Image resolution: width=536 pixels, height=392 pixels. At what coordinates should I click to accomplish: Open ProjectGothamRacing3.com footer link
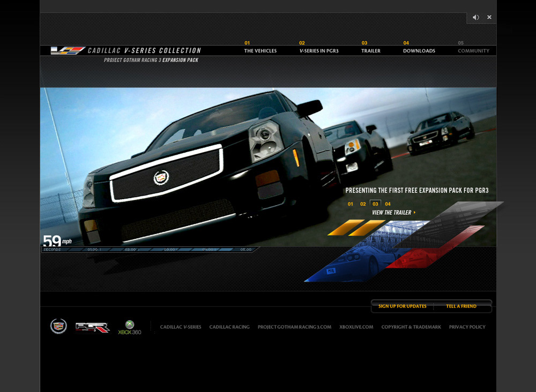point(294,327)
